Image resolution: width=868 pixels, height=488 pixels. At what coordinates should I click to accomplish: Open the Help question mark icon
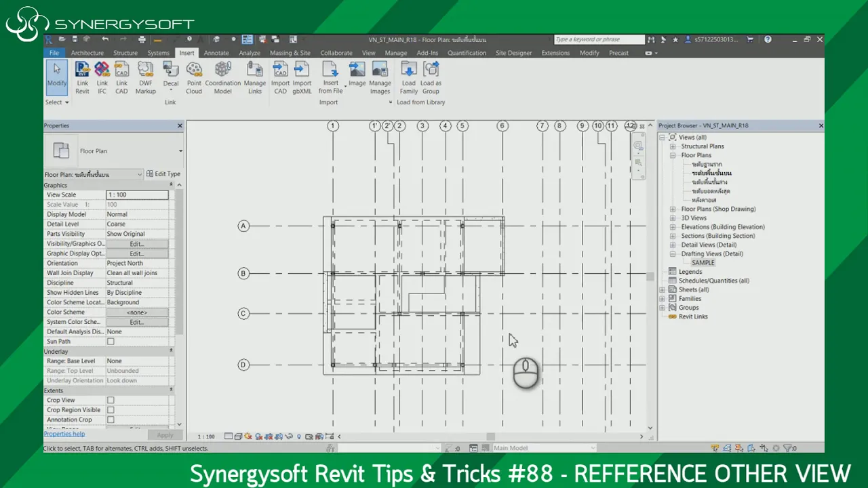[x=768, y=39]
